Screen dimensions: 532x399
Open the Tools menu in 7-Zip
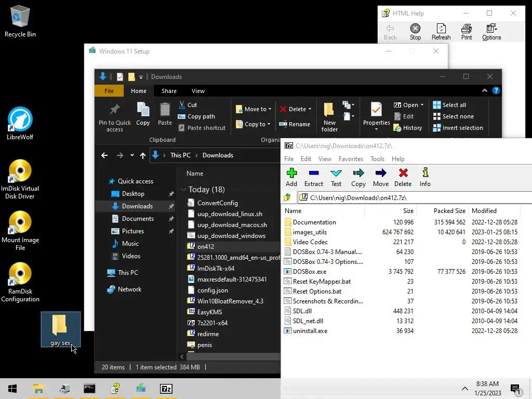(x=377, y=159)
